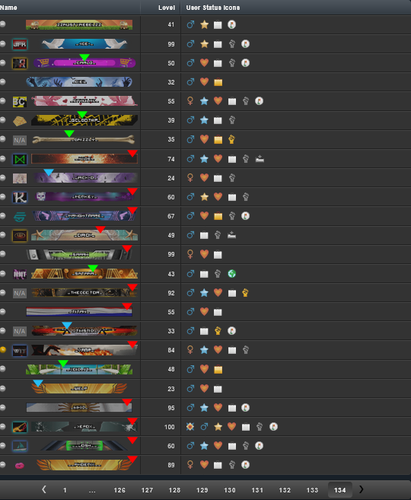Screen dimensions: 411x500
Task: Click the green X faction icon in level 74 row
Action: coord(20,159)
